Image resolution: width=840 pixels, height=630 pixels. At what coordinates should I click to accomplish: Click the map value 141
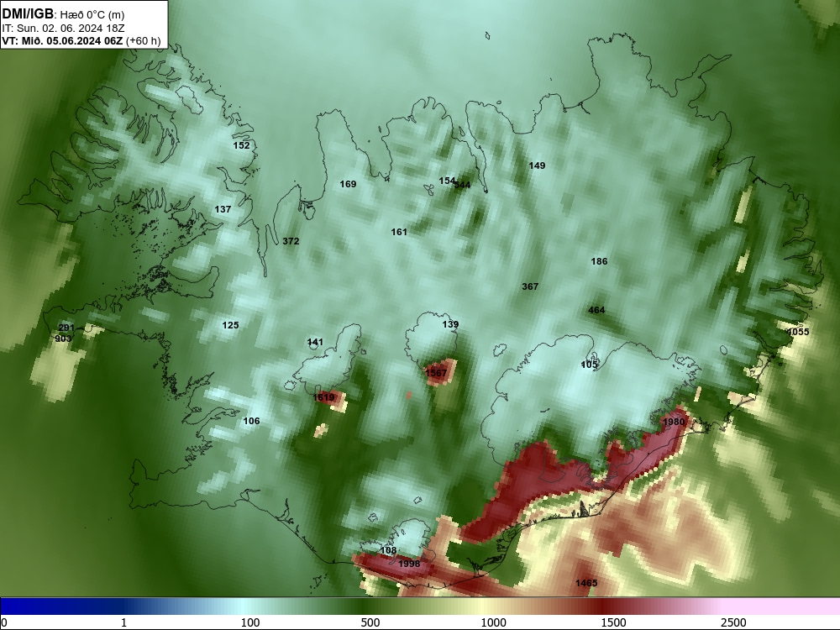pos(316,343)
